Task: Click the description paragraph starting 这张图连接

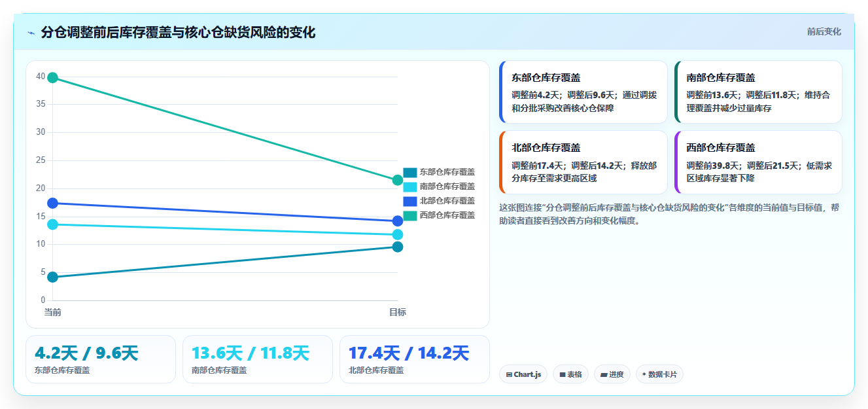Action: (669, 214)
